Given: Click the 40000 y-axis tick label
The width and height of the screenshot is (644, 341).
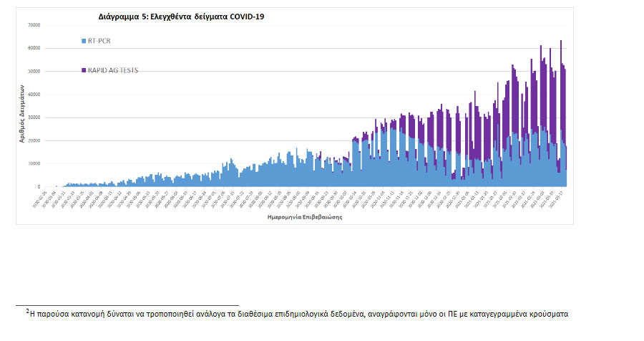Looking at the screenshot, I should tap(33, 95).
